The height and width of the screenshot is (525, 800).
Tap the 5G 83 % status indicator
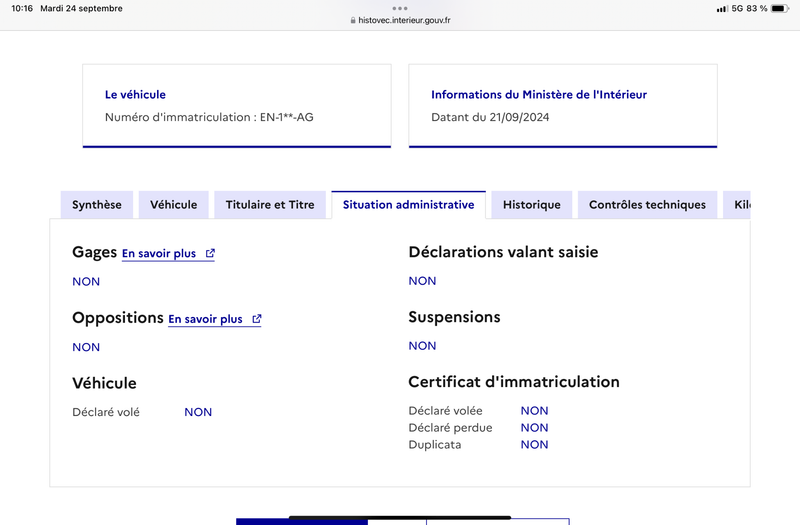tap(749, 9)
